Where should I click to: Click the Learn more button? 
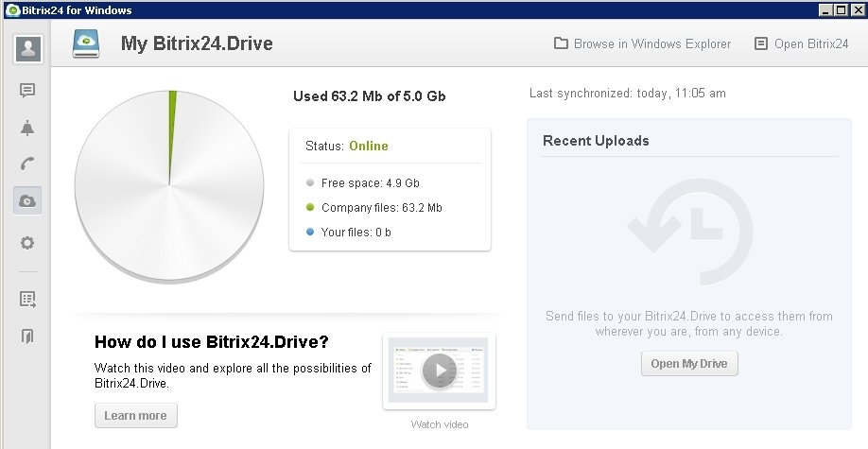tap(135, 415)
